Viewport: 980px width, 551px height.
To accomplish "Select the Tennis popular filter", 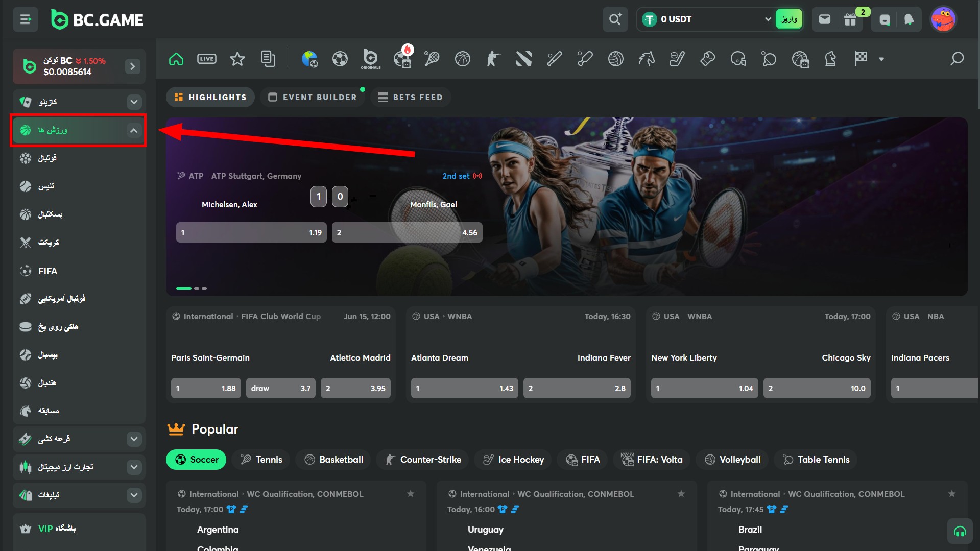I will click(261, 460).
